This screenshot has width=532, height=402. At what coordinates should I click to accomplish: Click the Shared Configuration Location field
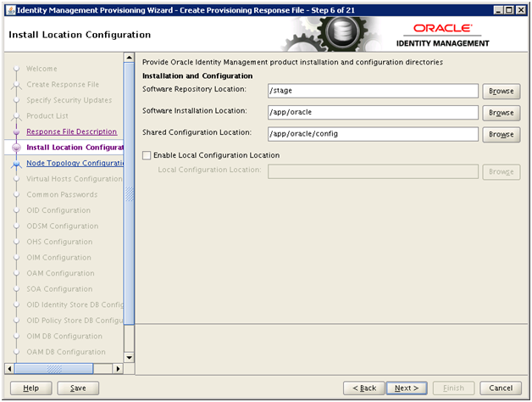pyautogui.click(x=373, y=134)
